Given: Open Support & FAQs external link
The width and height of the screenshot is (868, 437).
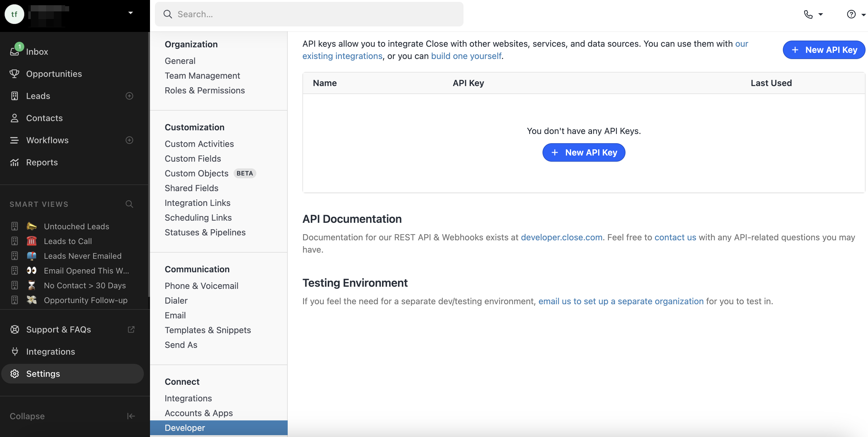Looking at the screenshot, I should point(131,329).
